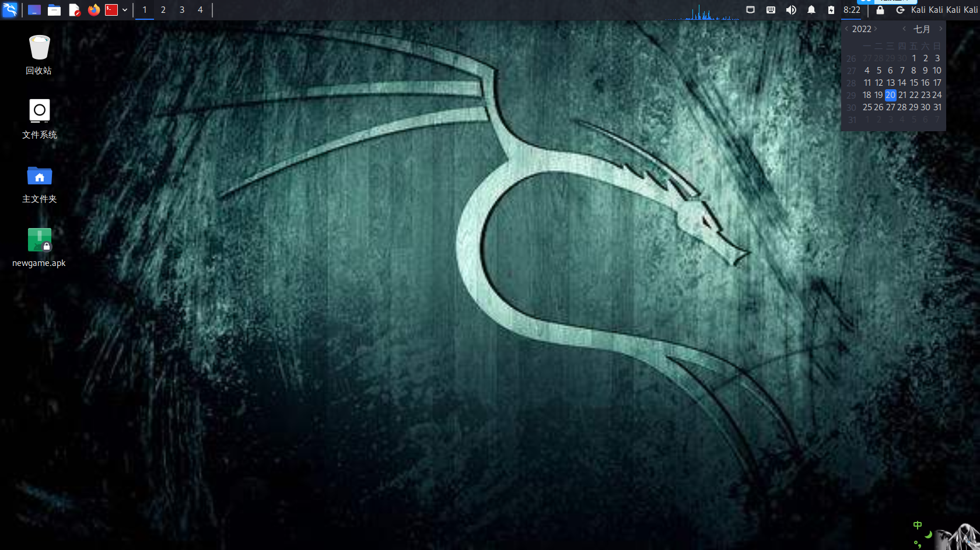Click the keyboard tray icon
Viewport: 980px width, 550px height.
point(771,10)
